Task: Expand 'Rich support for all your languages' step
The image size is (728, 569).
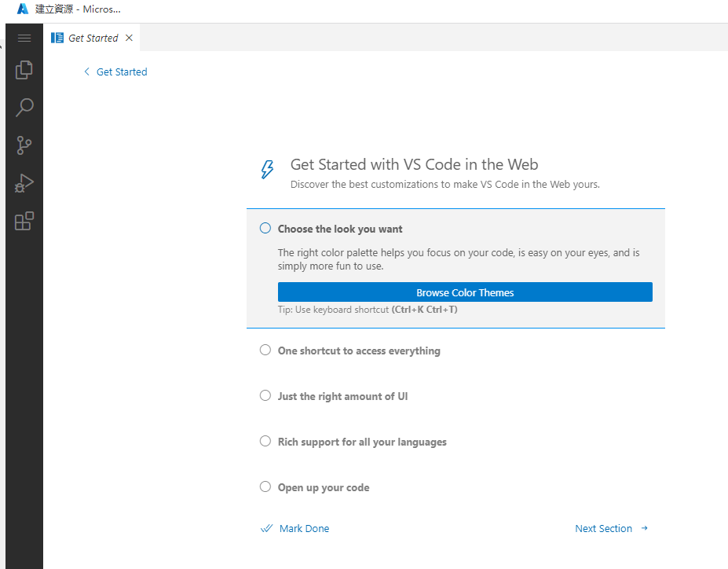Action: (362, 442)
